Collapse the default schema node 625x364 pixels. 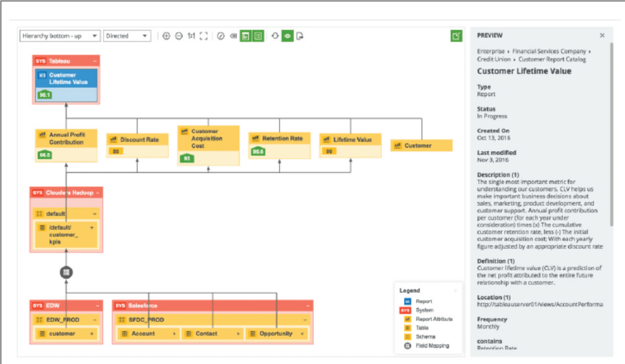(95, 214)
